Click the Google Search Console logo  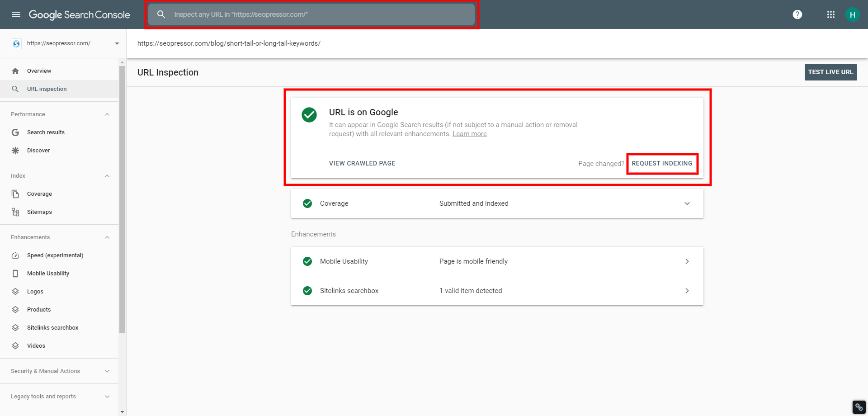pyautogui.click(x=79, y=14)
